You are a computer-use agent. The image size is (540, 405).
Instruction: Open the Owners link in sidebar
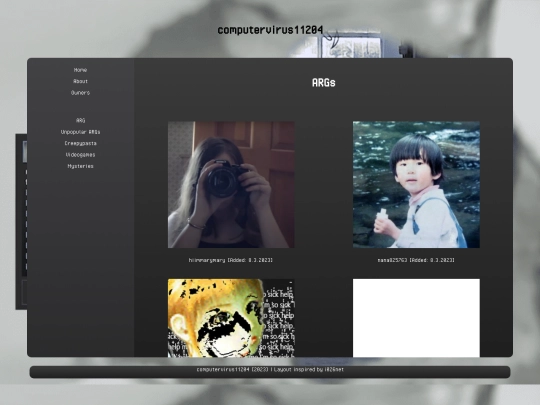(80, 93)
